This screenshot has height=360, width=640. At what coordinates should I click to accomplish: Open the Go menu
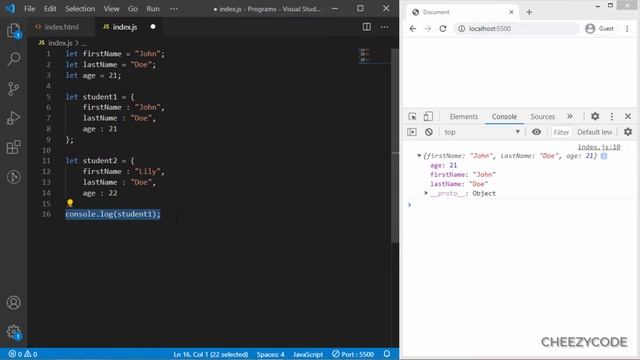pyautogui.click(x=133, y=9)
